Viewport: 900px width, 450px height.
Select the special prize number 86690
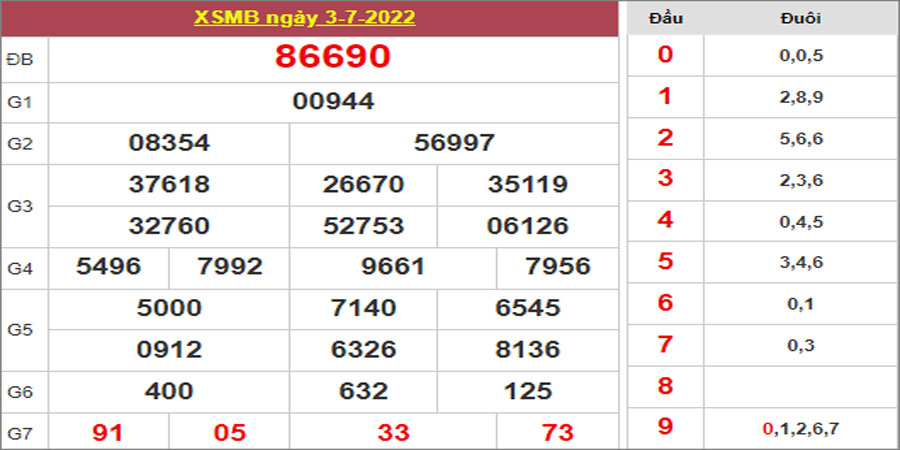pos(333,57)
